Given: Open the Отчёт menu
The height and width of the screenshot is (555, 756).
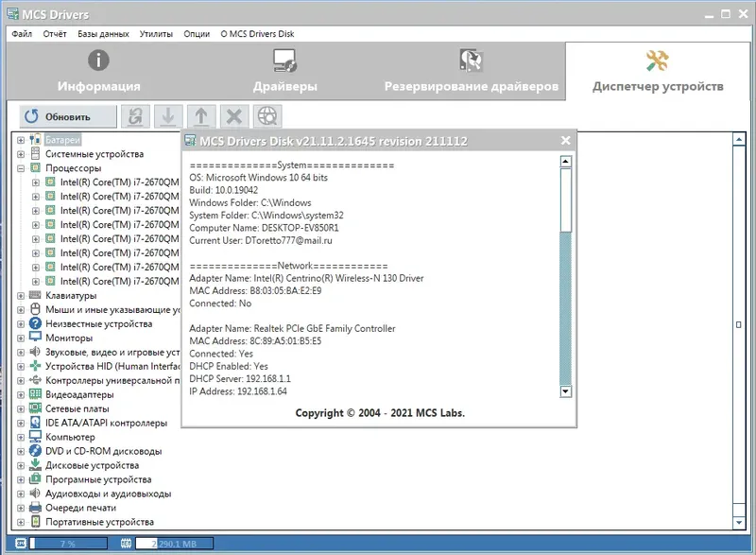Looking at the screenshot, I should [55, 34].
